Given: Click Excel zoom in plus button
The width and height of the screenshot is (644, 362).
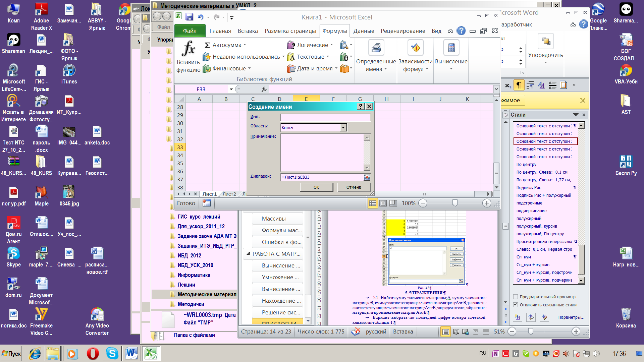Looking at the screenshot, I should click(x=487, y=203).
